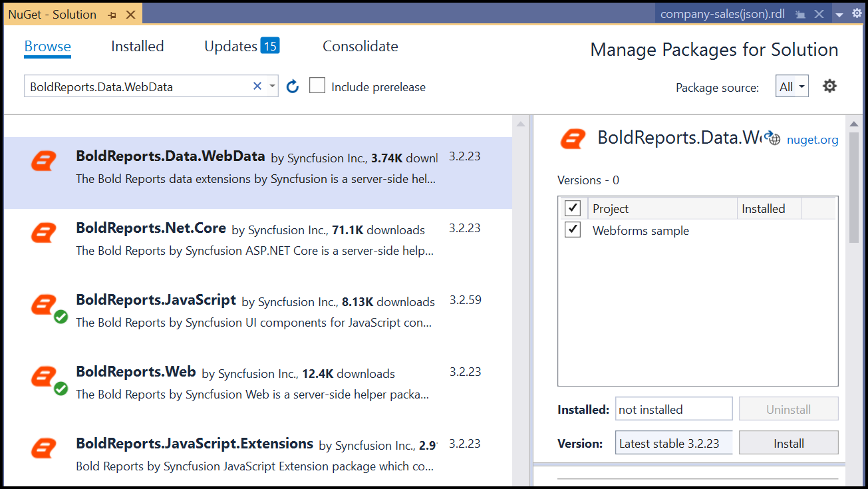
Task: Switch to the Browse tab
Action: tap(47, 47)
